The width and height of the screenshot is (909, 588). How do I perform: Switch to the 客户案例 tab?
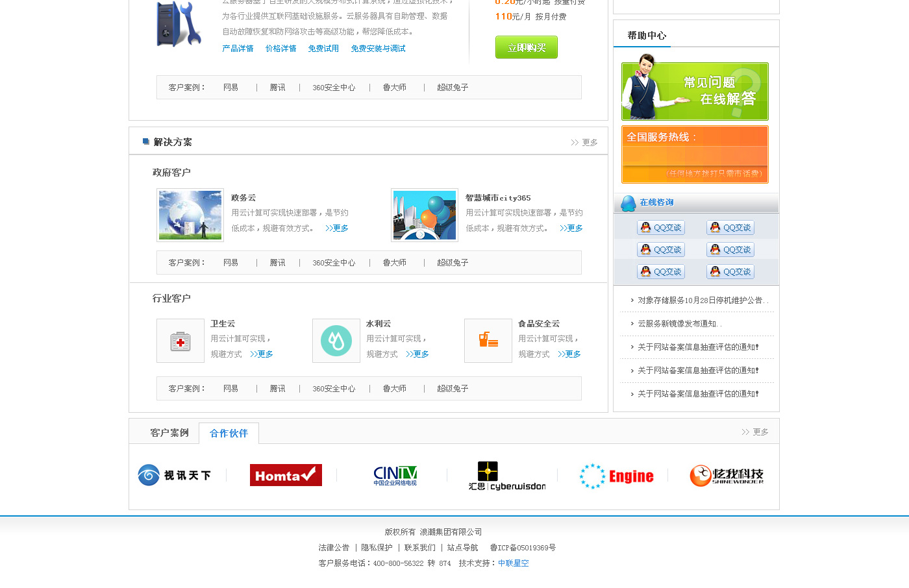pos(169,433)
